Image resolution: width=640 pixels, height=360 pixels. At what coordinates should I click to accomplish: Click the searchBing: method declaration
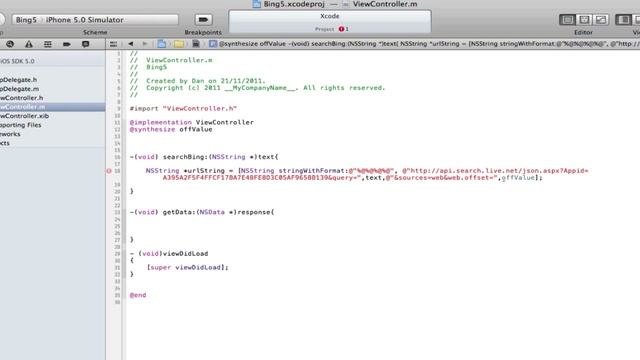click(204, 157)
